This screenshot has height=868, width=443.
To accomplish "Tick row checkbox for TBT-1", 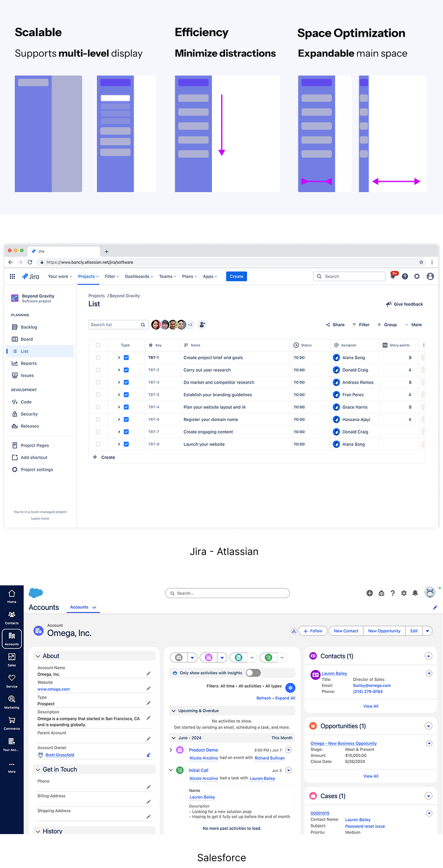I will pyautogui.click(x=98, y=357).
